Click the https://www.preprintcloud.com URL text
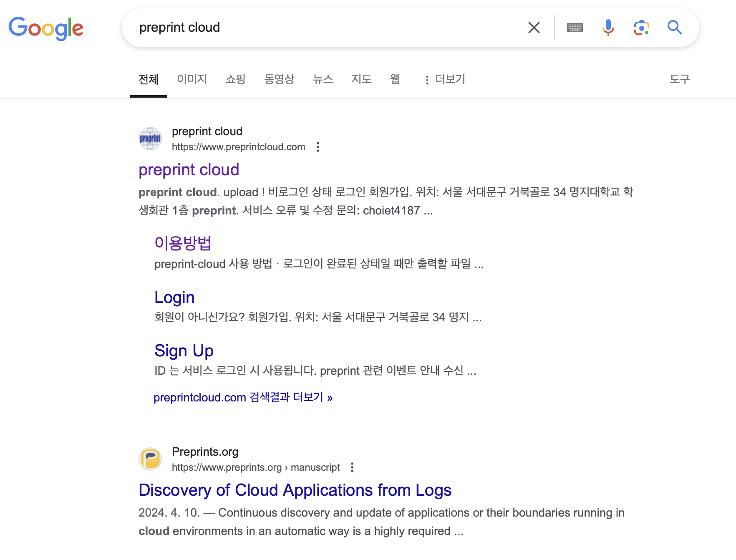This screenshot has width=736, height=560. [x=239, y=147]
